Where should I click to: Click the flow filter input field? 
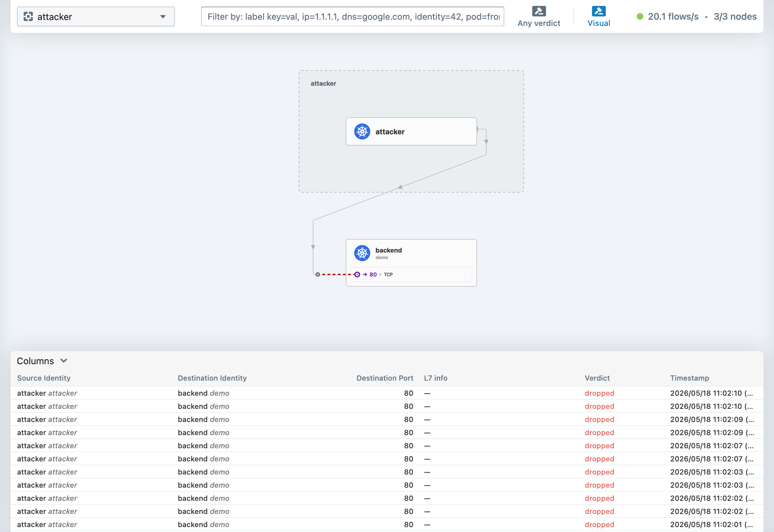[353, 16]
